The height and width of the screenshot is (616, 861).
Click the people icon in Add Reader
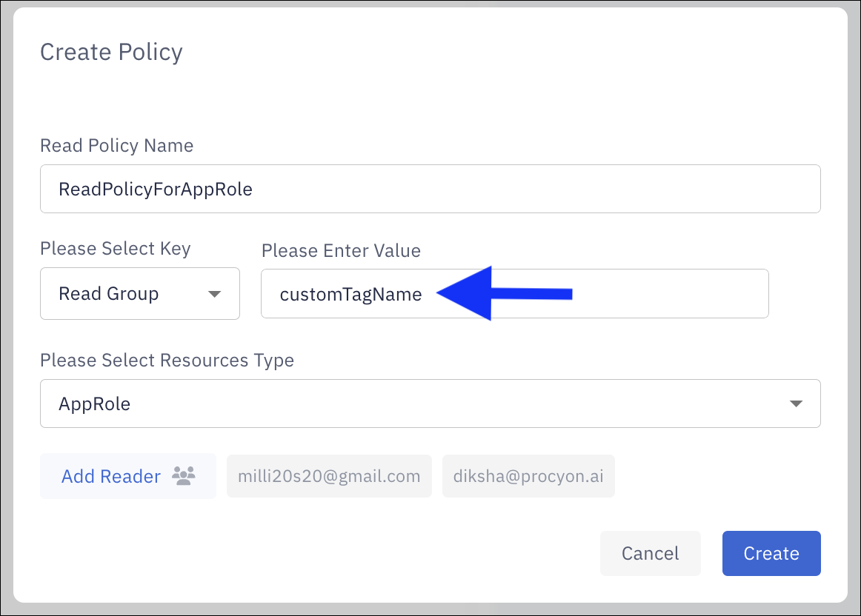184,475
